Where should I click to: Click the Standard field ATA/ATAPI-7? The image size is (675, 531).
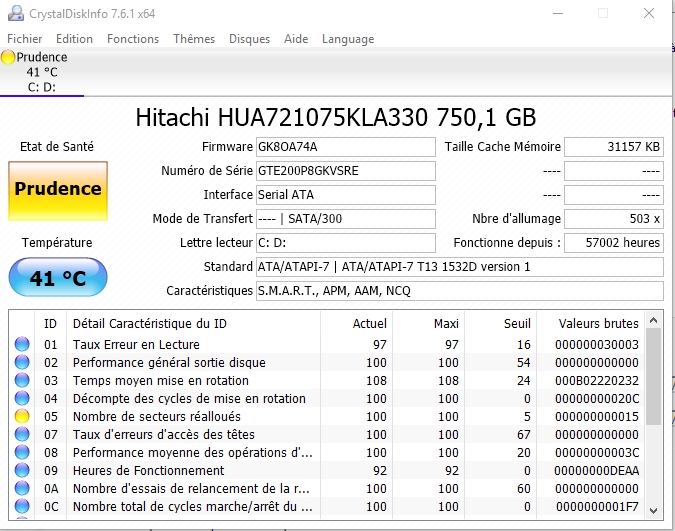[460, 267]
